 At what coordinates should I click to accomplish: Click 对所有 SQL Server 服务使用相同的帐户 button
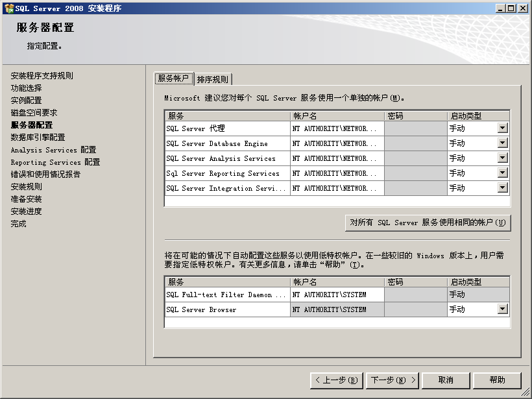point(428,223)
